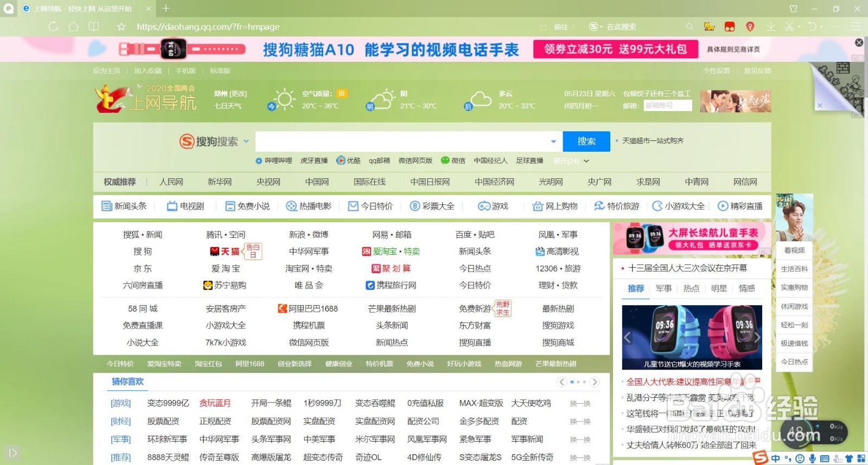
Task: Open the Sogou search engine selector in toolbar
Action: (x=596, y=26)
